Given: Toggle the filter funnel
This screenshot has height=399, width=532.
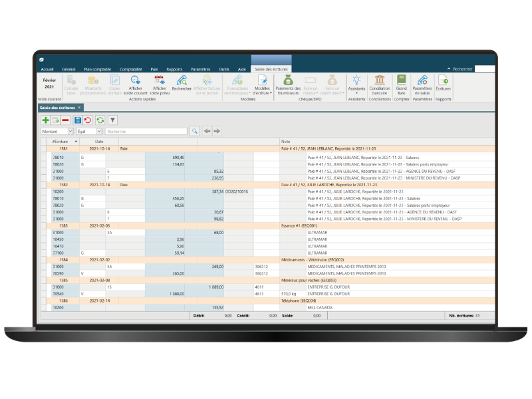Looking at the screenshot, I should pyautogui.click(x=112, y=120).
